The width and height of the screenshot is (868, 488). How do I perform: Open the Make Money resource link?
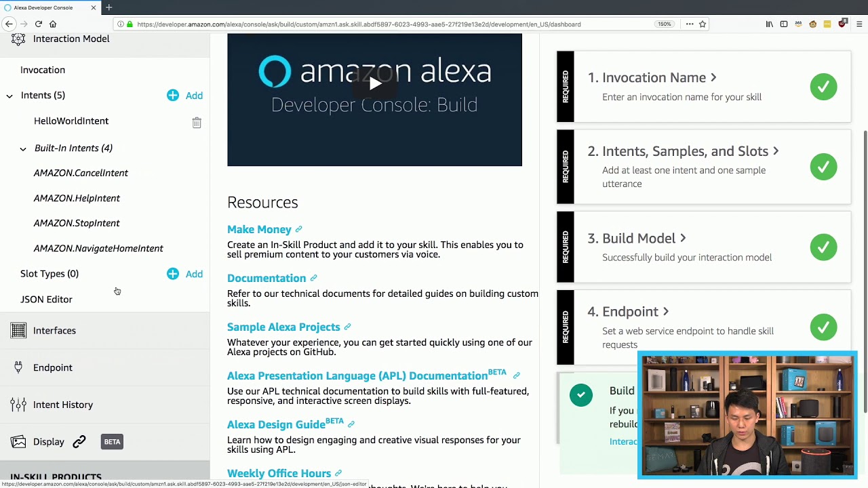coord(259,229)
